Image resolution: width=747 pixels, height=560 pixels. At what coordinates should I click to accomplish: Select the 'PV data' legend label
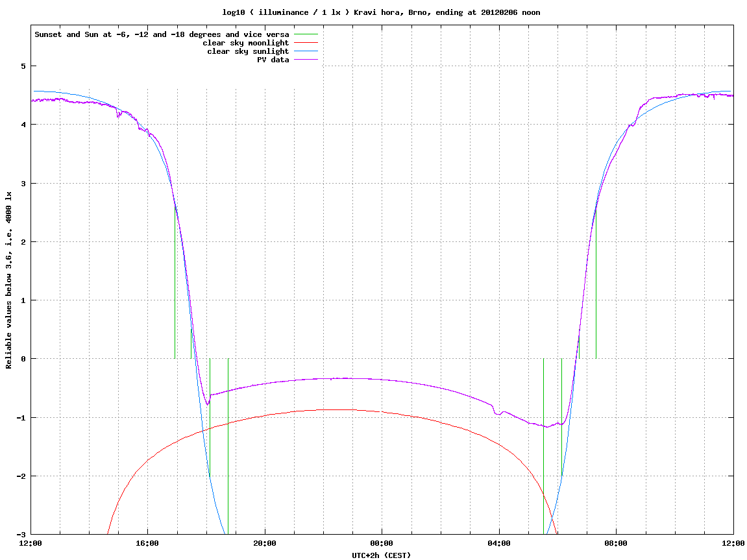pyautogui.click(x=273, y=60)
